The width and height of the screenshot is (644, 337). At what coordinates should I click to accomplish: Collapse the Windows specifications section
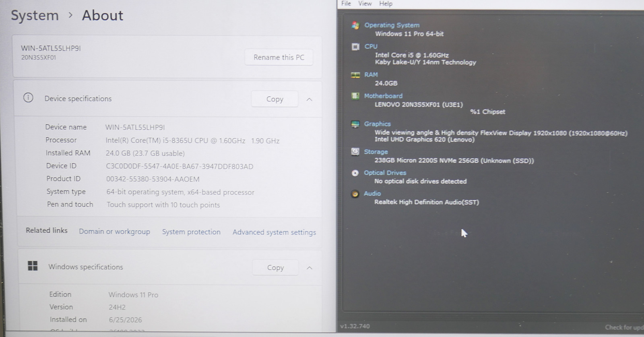click(309, 268)
